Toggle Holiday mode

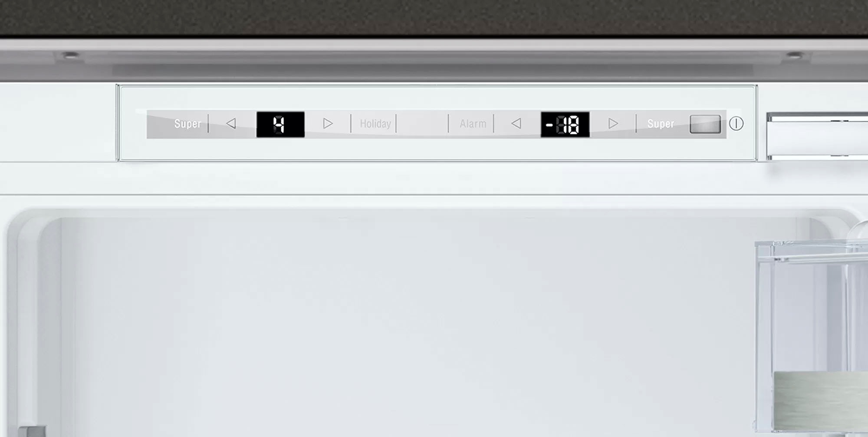[375, 124]
